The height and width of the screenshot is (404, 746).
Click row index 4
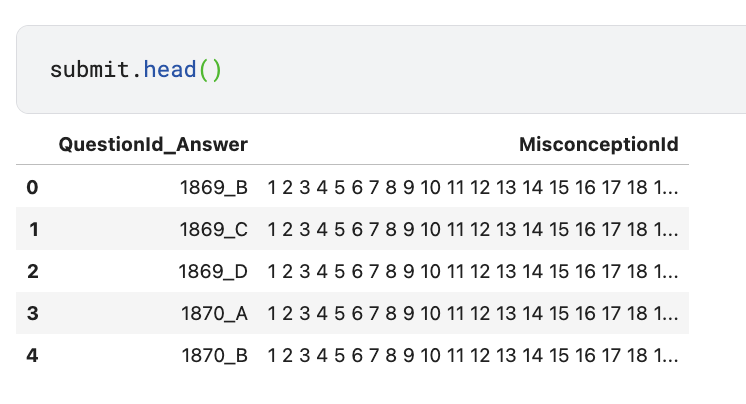pyautogui.click(x=32, y=355)
